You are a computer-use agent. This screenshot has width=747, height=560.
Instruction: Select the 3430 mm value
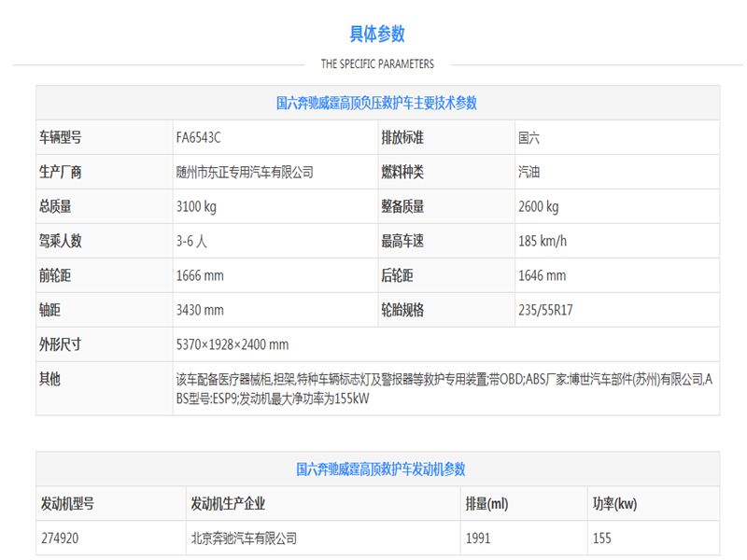tap(200, 310)
